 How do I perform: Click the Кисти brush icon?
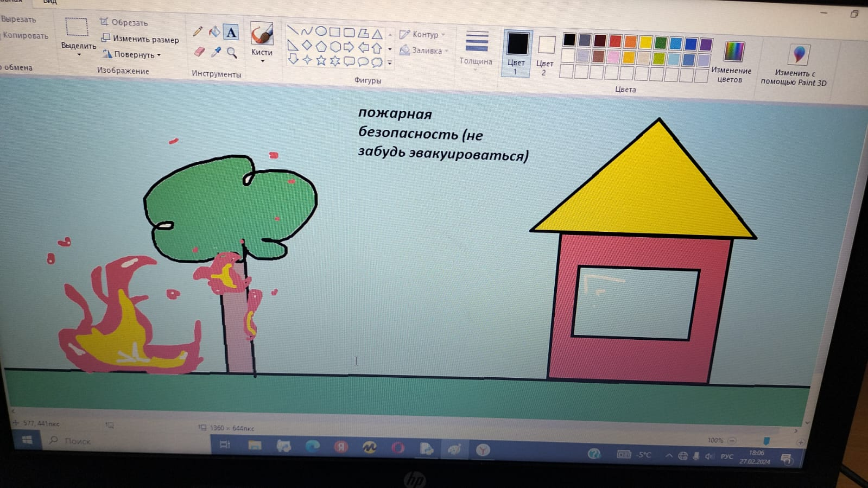point(262,34)
